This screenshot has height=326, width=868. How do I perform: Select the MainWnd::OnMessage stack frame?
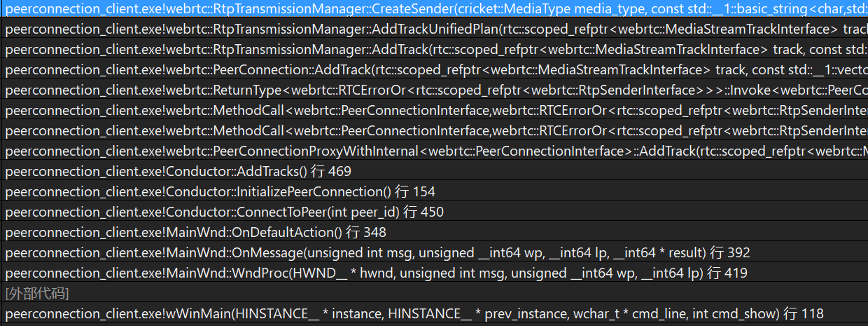pyautogui.click(x=350, y=253)
